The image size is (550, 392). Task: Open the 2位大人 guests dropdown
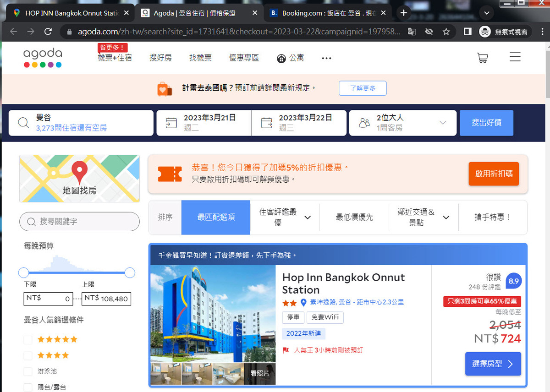coord(403,123)
